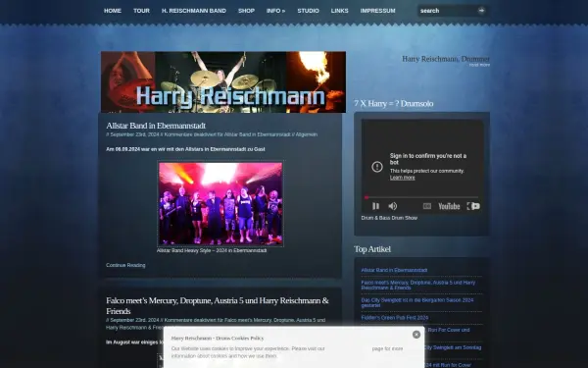Click 'read more' under Harry Reischmann, Drummer
Image resolution: width=588 pixels, height=368 pixels.
[x=479, y=65]
